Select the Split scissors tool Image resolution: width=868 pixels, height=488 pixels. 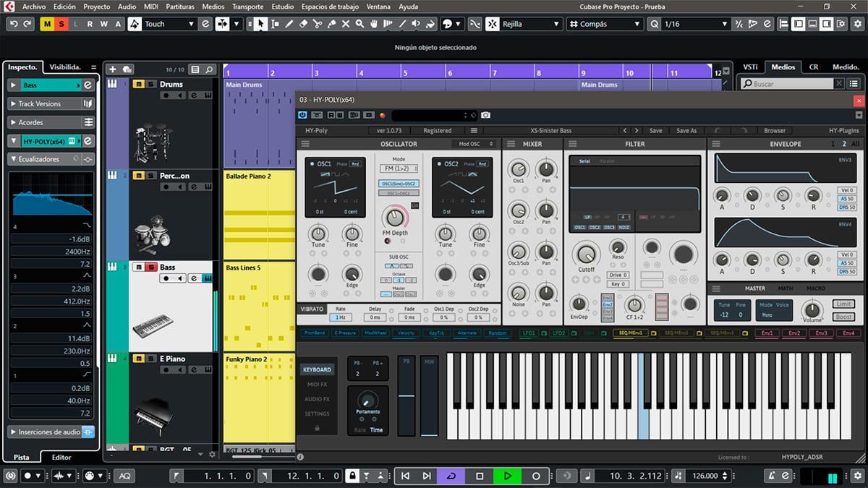pyautogui.click(x=318, y=24)
